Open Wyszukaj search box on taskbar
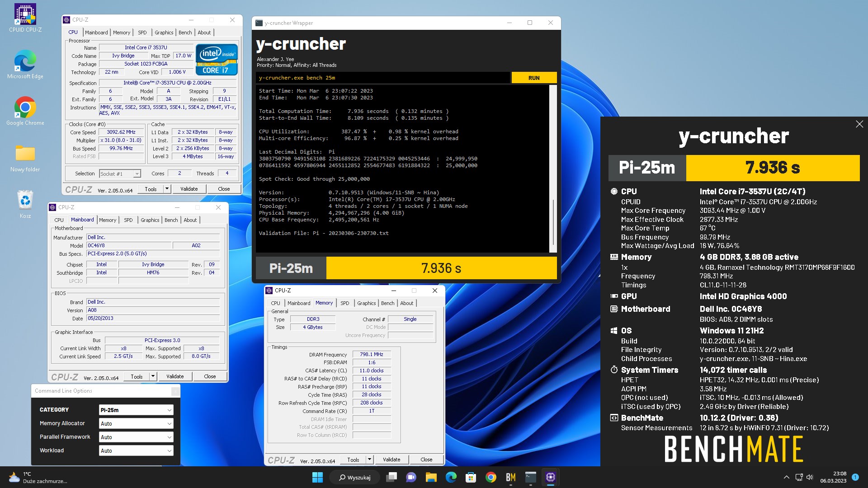This screenshot has width=868, height=488. click(x=354, y=477)
